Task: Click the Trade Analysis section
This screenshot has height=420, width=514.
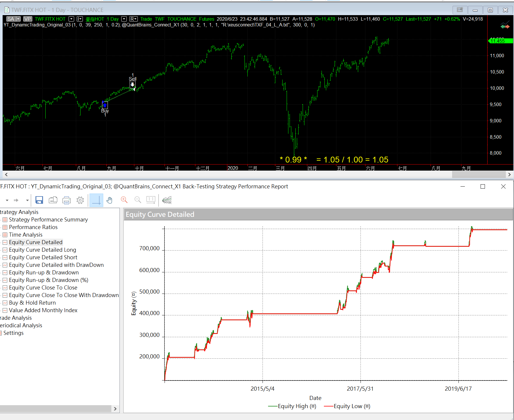Action: 16,318
